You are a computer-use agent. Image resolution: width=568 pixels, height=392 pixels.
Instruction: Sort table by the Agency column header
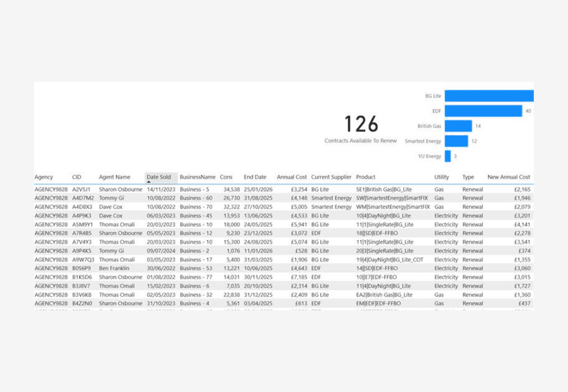coord(44,177)
